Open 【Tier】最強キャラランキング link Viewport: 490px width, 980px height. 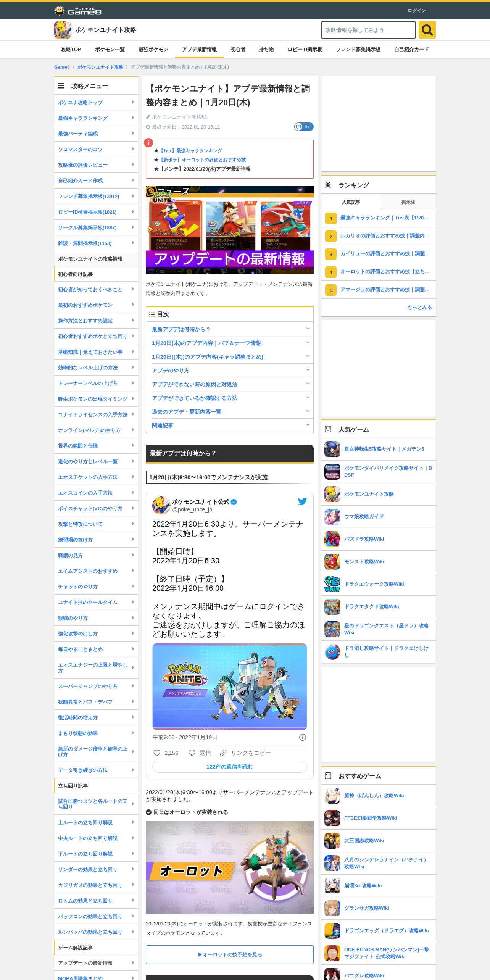[190, 151]
